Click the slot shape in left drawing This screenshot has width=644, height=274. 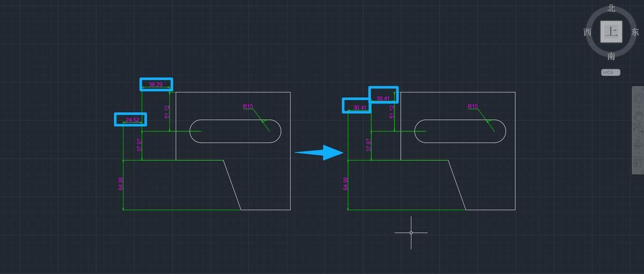tap(236, 131)
